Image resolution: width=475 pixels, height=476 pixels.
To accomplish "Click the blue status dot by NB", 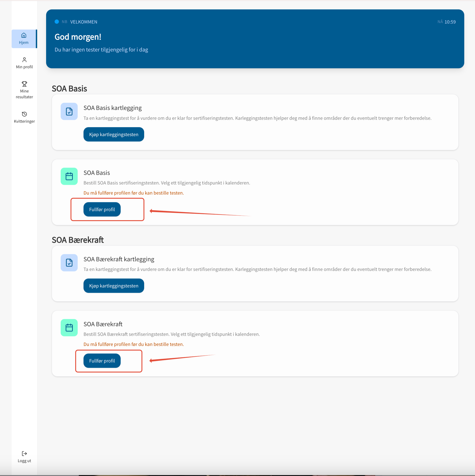I will coord(57,22).
